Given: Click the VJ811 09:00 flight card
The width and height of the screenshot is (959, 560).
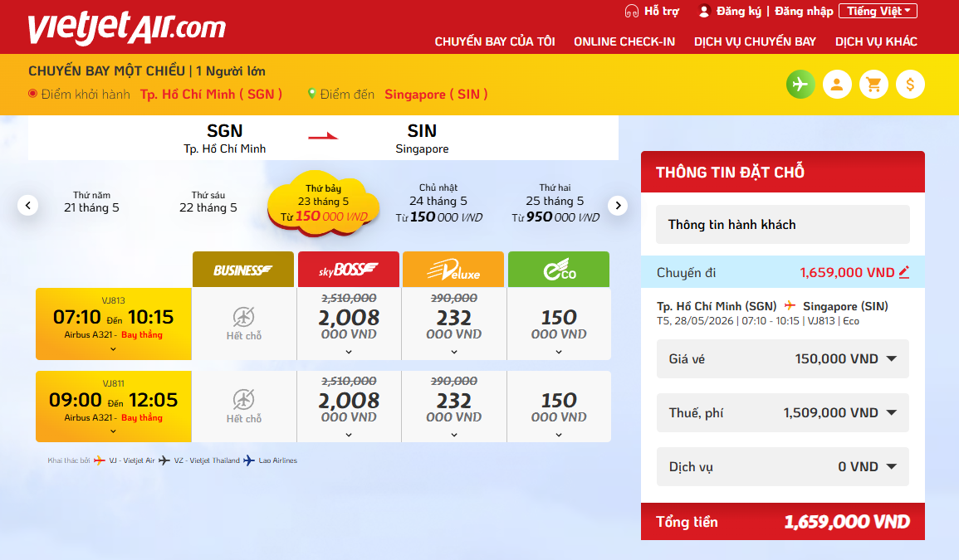Looking at the screenshot, I should 113,407.
